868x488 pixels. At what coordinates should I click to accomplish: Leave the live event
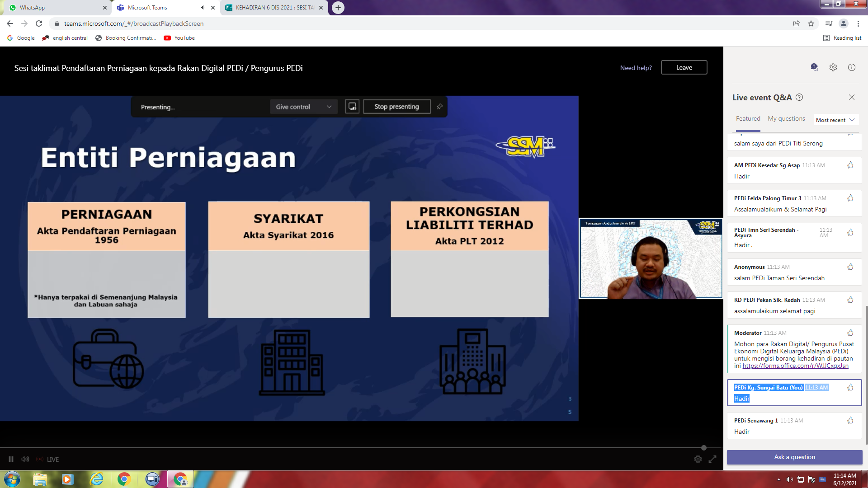click(x=684, y=67)
